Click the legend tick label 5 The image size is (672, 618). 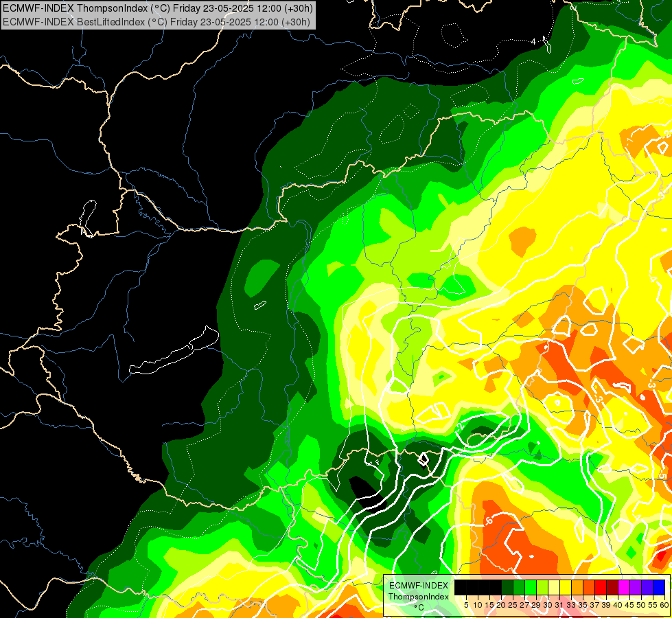tap(466, 605)
